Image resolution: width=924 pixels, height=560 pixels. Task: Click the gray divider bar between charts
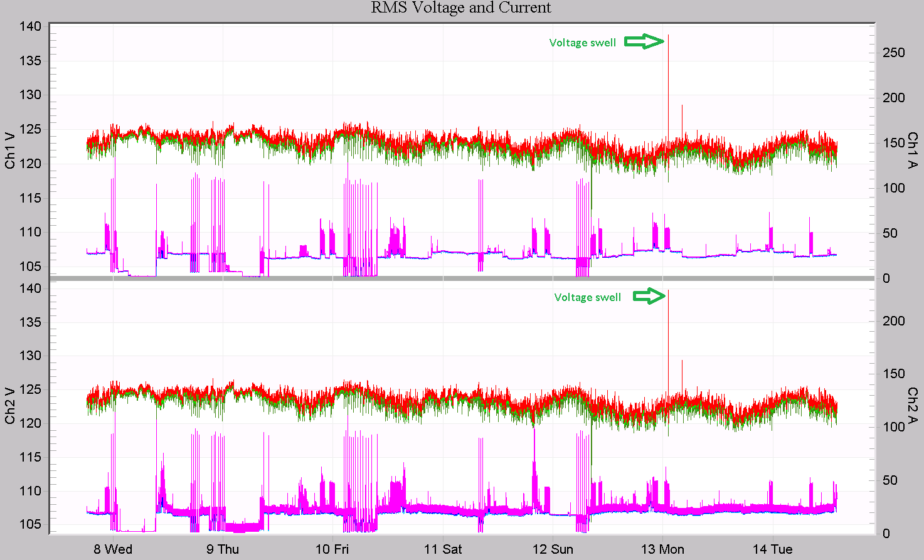point(461,278)
